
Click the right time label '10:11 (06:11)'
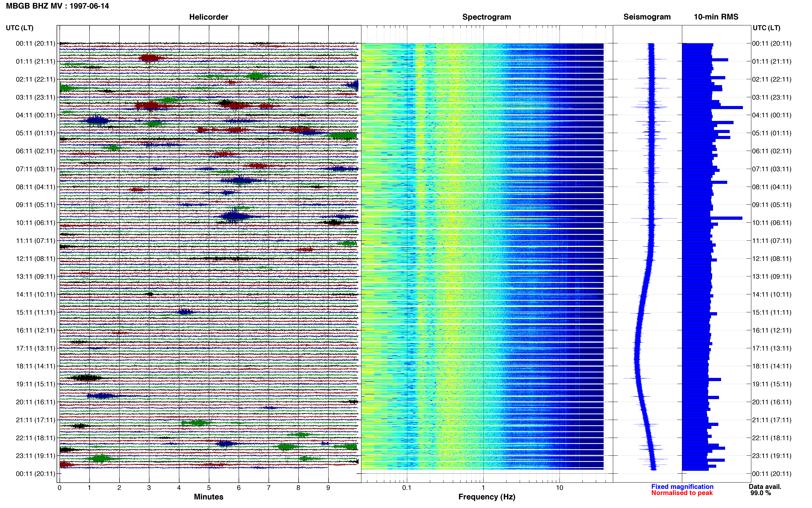pos(772,223)
